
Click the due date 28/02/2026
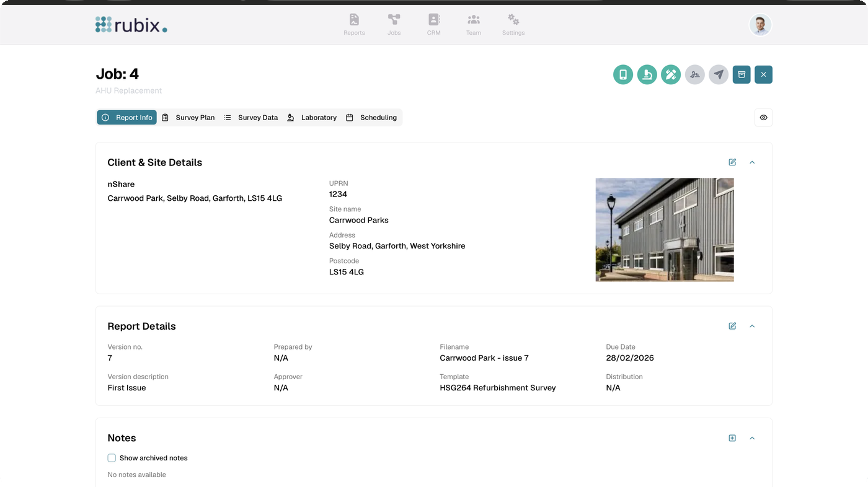point(630,358)
